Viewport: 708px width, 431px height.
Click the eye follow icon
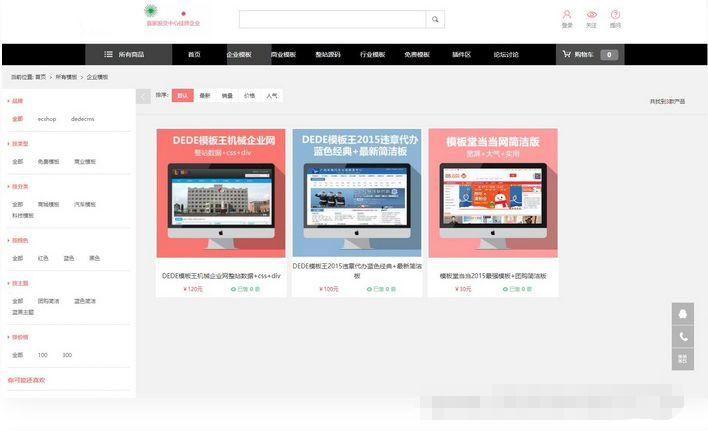(592, 14)
